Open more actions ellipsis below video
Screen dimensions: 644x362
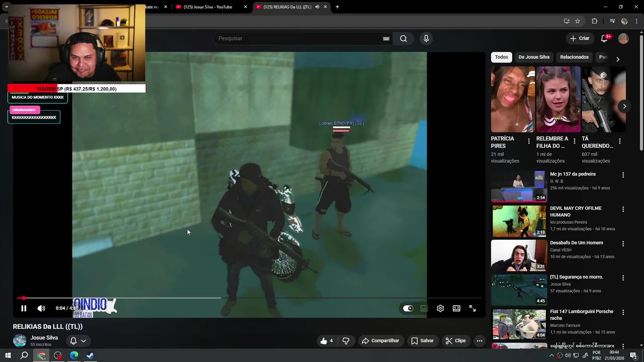(x=479, y=341)
